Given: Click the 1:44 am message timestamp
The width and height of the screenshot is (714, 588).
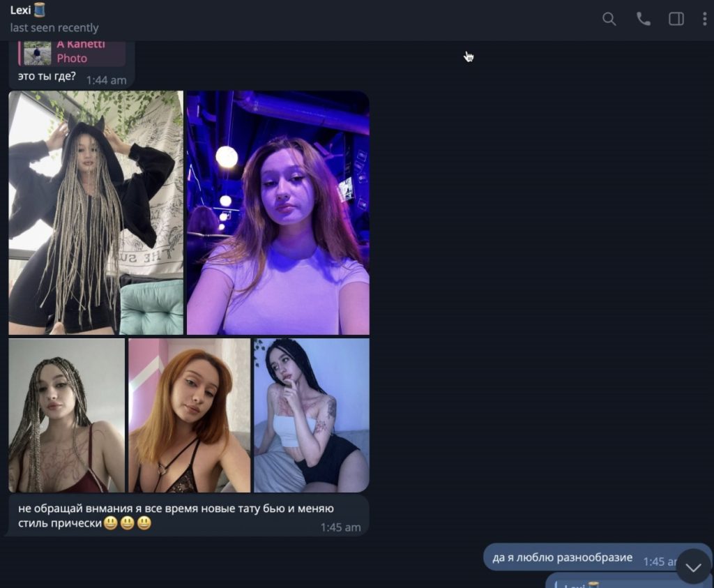Looking at the screenshot, I should point(107,80).
